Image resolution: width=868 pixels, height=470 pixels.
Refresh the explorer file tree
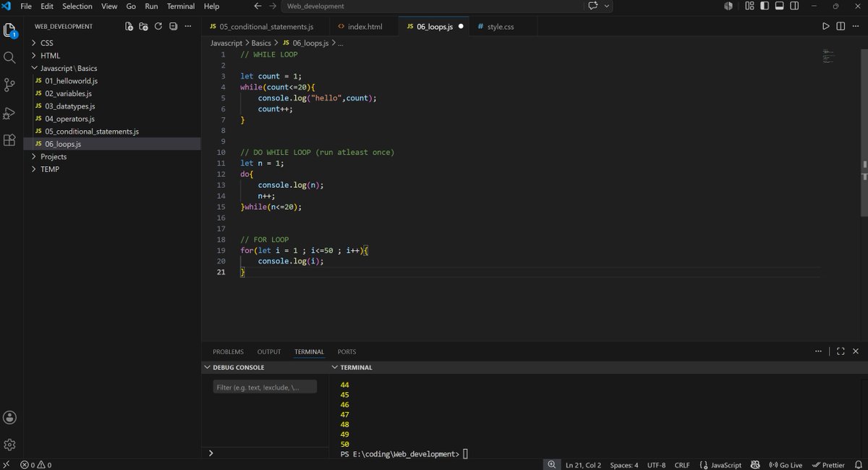point(158,26)
